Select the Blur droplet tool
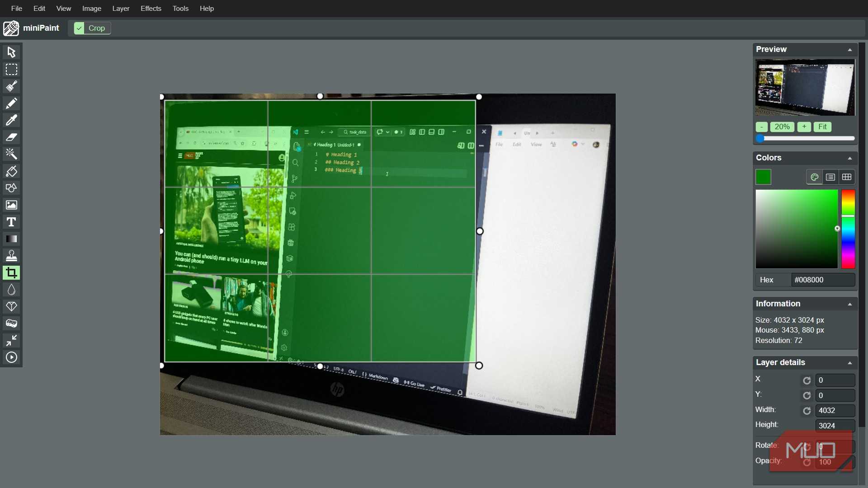 (x=11, y=290)
